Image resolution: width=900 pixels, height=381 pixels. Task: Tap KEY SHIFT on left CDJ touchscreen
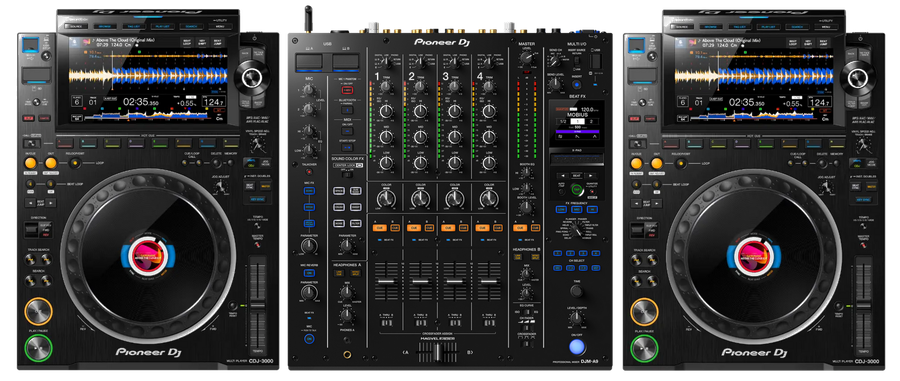pos(202,42)
